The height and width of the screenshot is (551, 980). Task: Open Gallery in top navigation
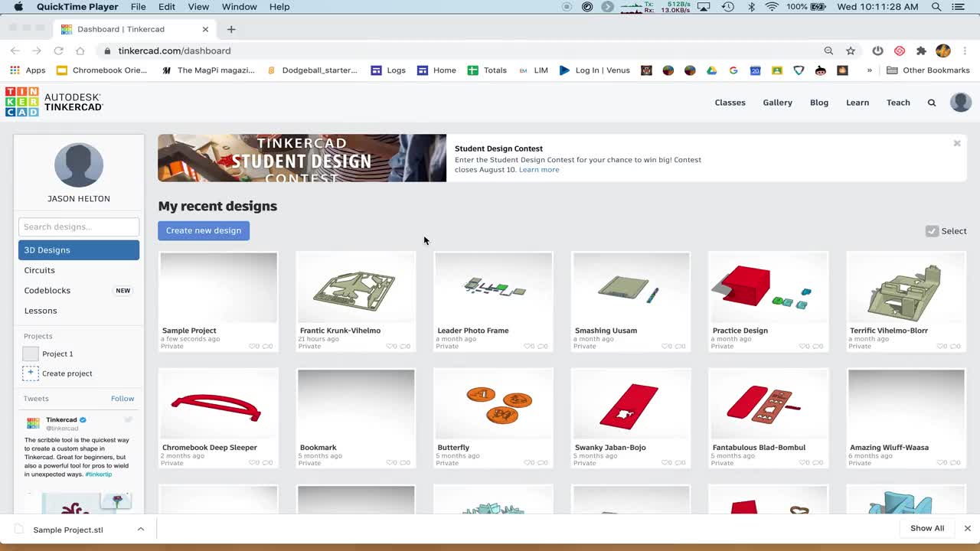(777, 103)
